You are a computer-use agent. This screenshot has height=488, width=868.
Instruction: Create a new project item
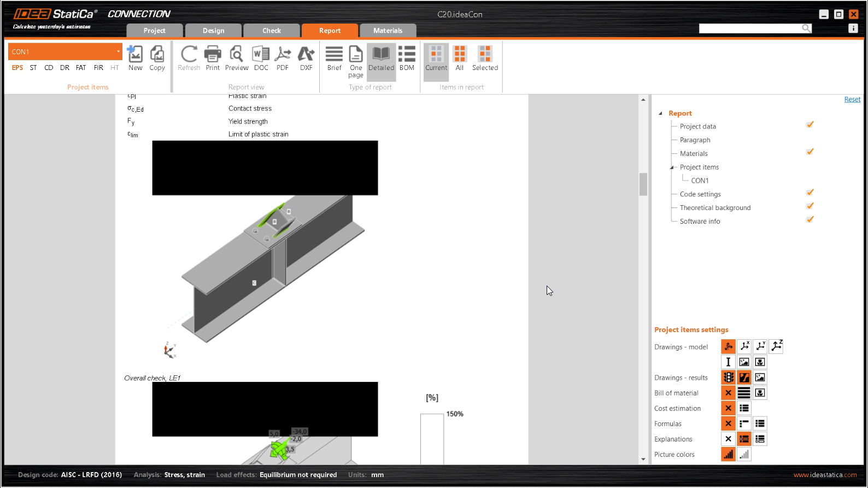tap(135, 59)
